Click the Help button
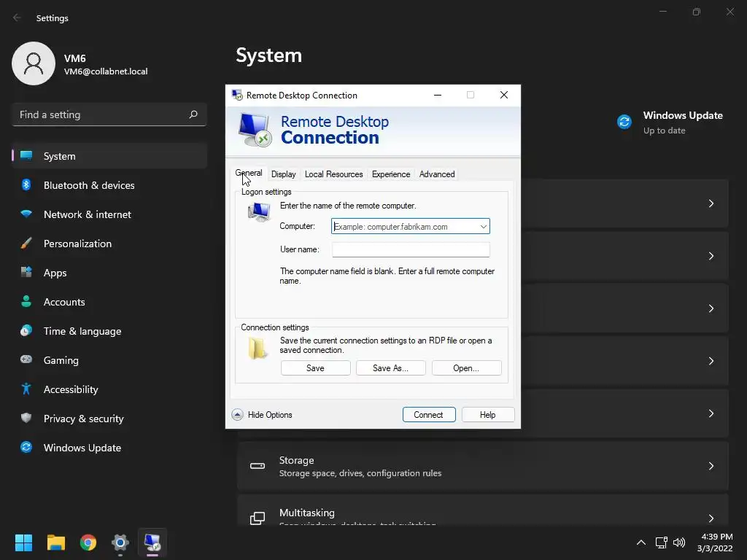The image size is (747, 560). 488,415
